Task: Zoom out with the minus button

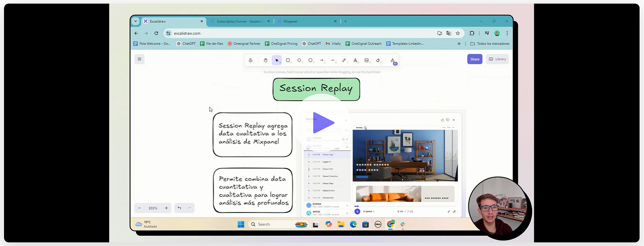Action: [140, 208]
